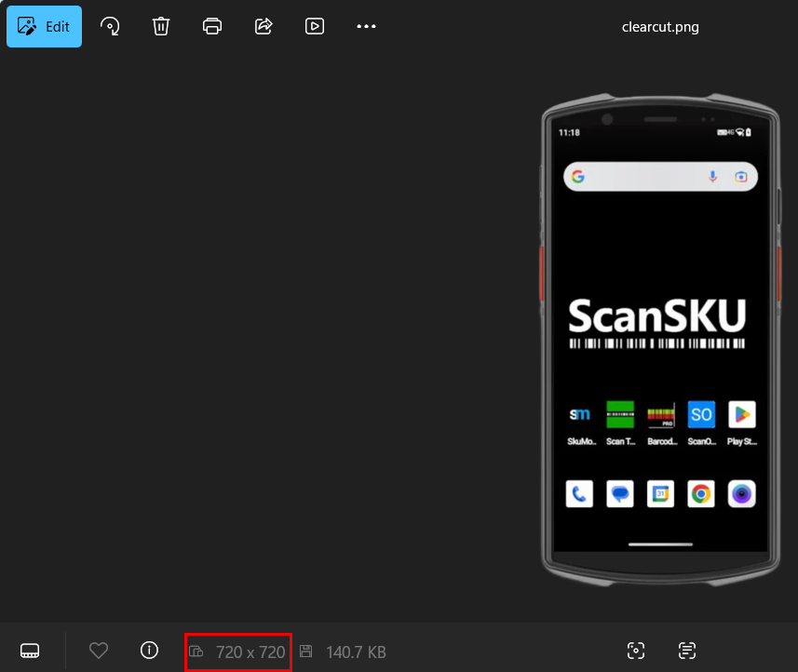Print the image using the printer icon
This screenshot has height=672, width=798.
pos(212,26)
